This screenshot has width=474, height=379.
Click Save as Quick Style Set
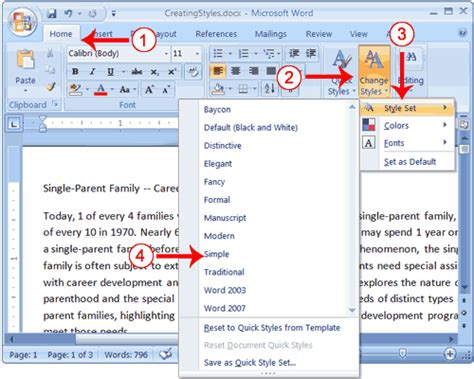250,363
